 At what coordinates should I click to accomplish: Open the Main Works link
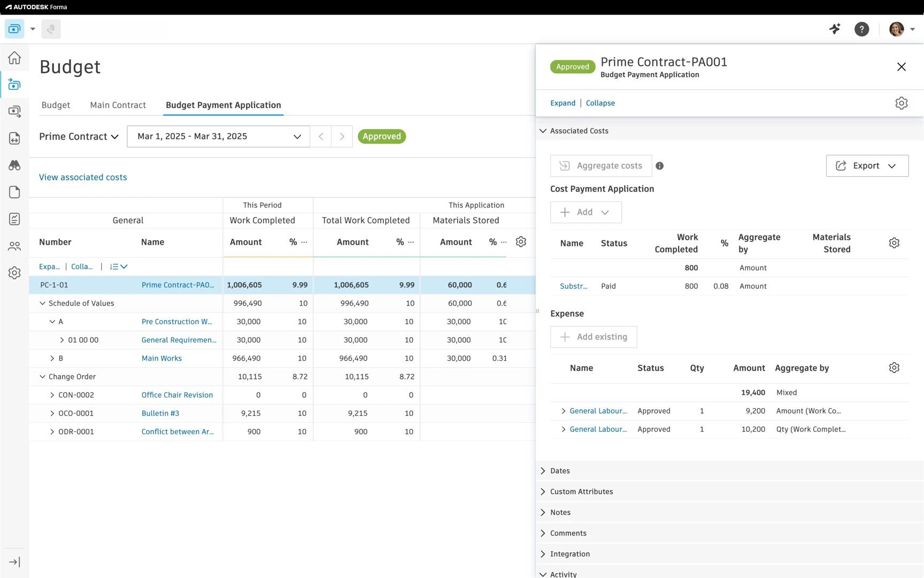(161, 359)
